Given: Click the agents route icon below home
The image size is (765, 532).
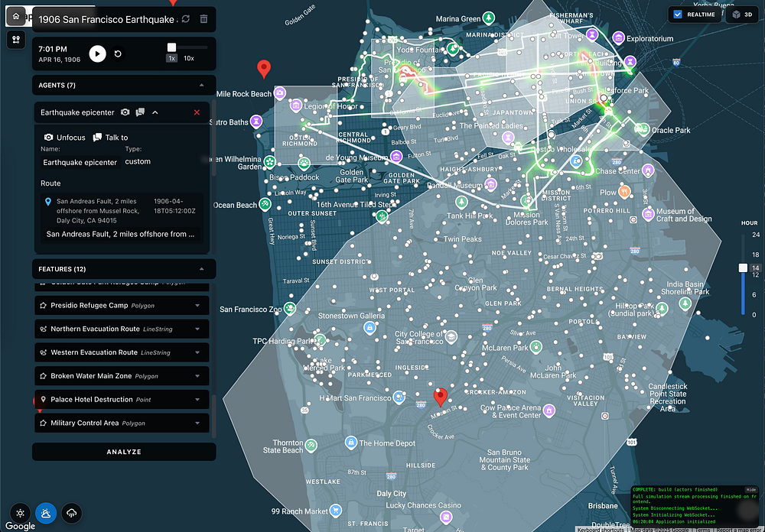Looking at the screenshot, I should 16,41.
